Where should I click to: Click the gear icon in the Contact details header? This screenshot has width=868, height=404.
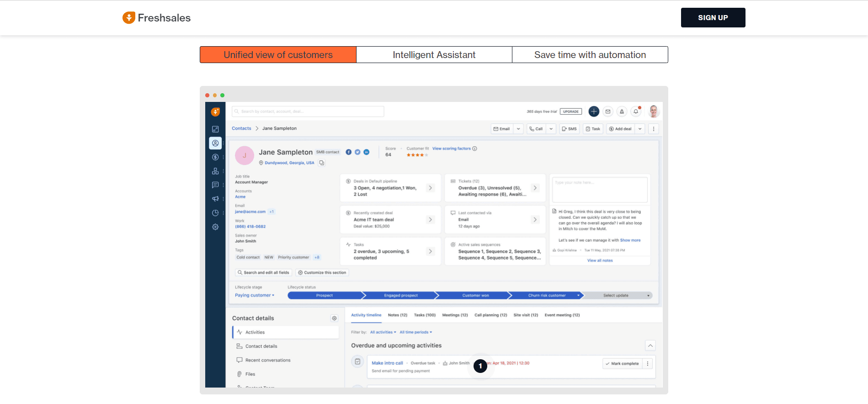[334, 318]
